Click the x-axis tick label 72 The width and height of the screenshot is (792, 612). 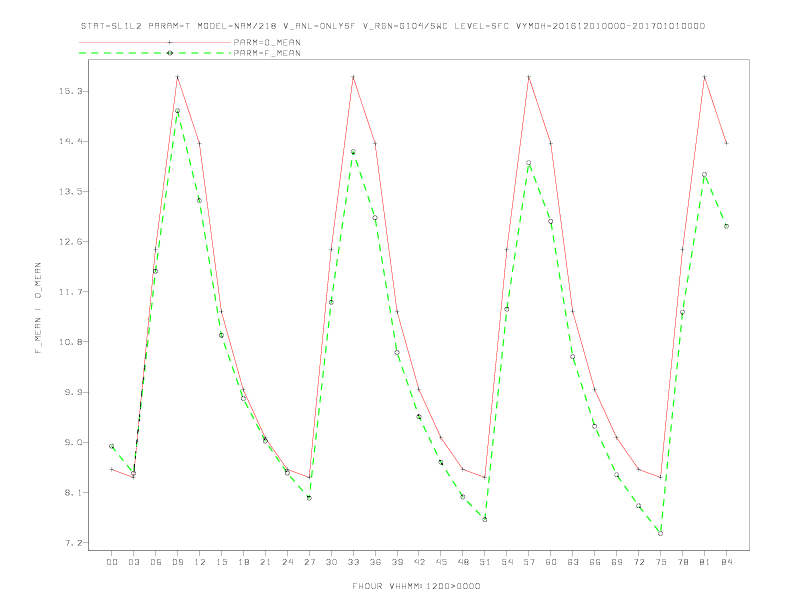[638, 562]
